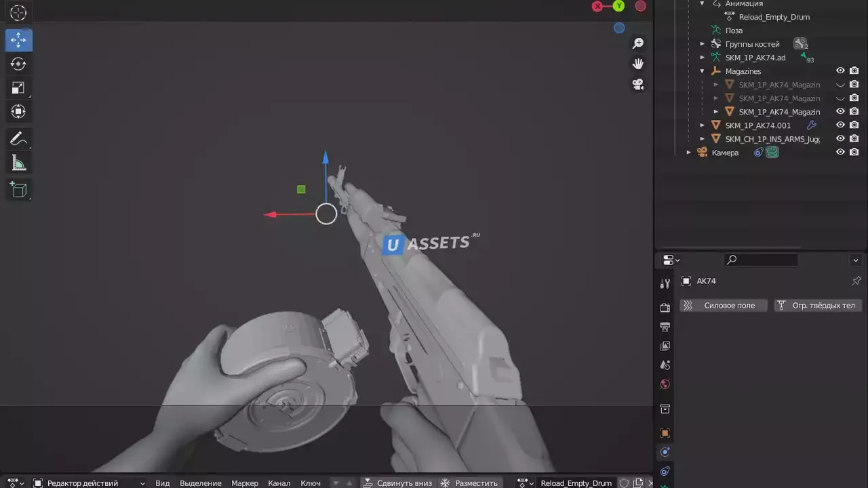Screen dimensions: 868x488
Task: Activate the Rotate tool
Action: point(18,64)
